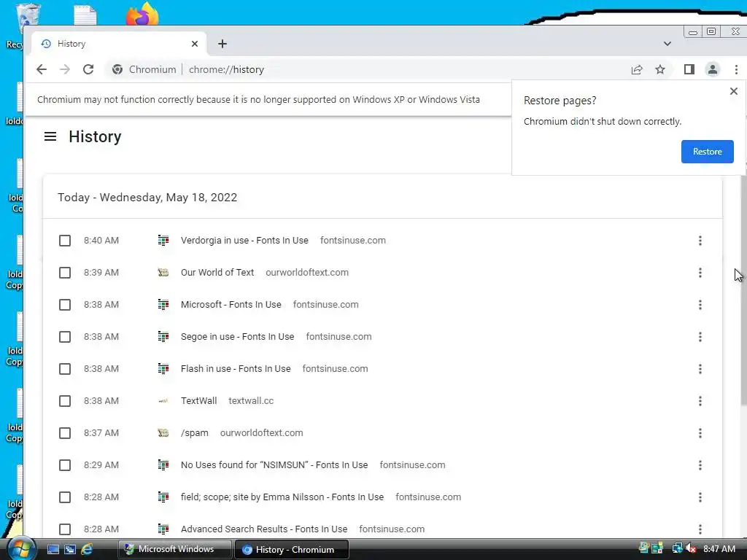Dismiss the Restore pages popup
The image size is (747, 560).
point(734,91)
